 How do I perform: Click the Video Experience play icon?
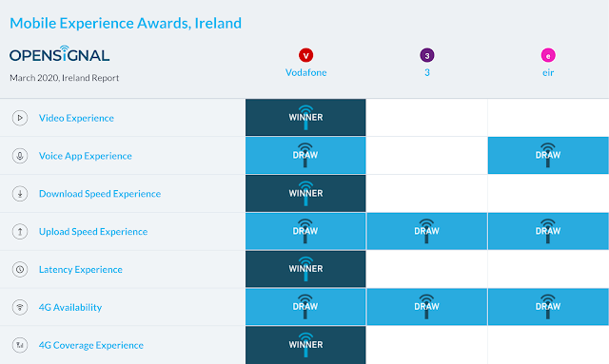(x=20, y=118)
